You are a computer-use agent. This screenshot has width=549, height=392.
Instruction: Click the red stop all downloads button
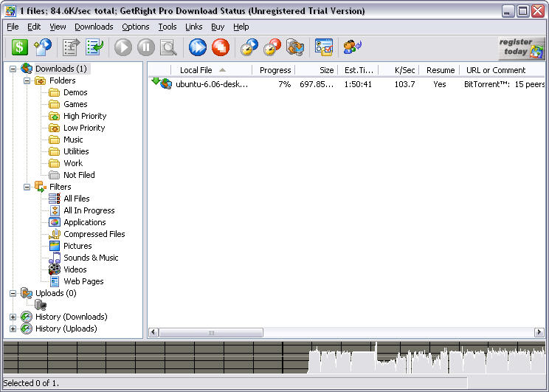(221, 47)
